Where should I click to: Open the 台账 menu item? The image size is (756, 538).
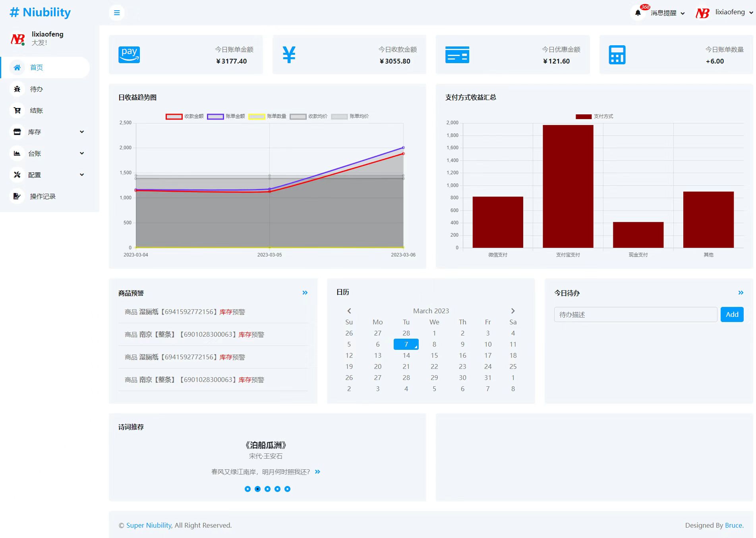[45, 153]
